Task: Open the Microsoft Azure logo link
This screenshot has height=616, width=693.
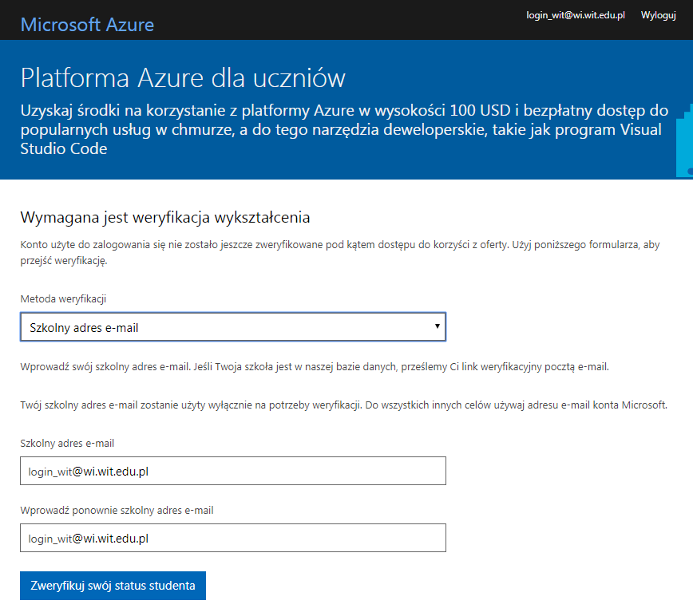Action: click(x=87, y=25)
